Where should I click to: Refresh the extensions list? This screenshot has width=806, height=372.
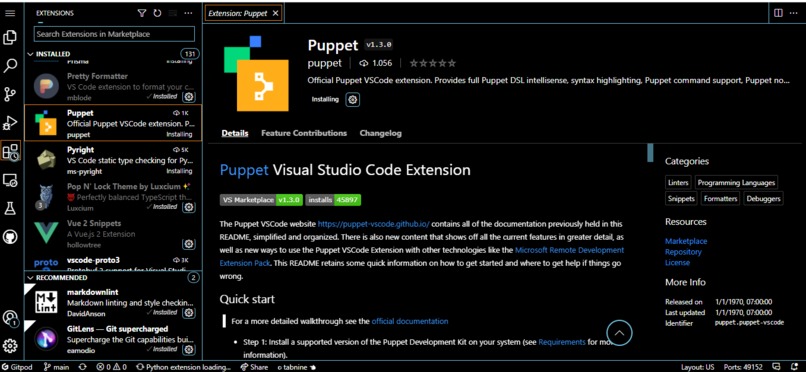click(157, 13)
